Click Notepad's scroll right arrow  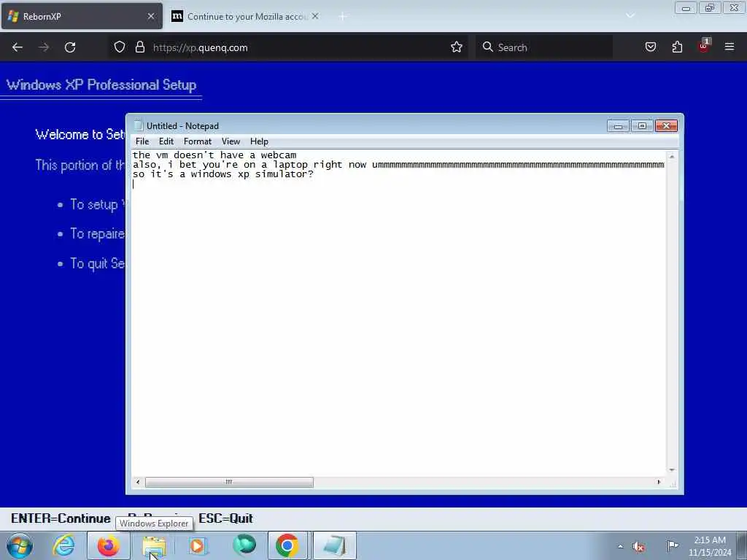click(x=659, y=482)
